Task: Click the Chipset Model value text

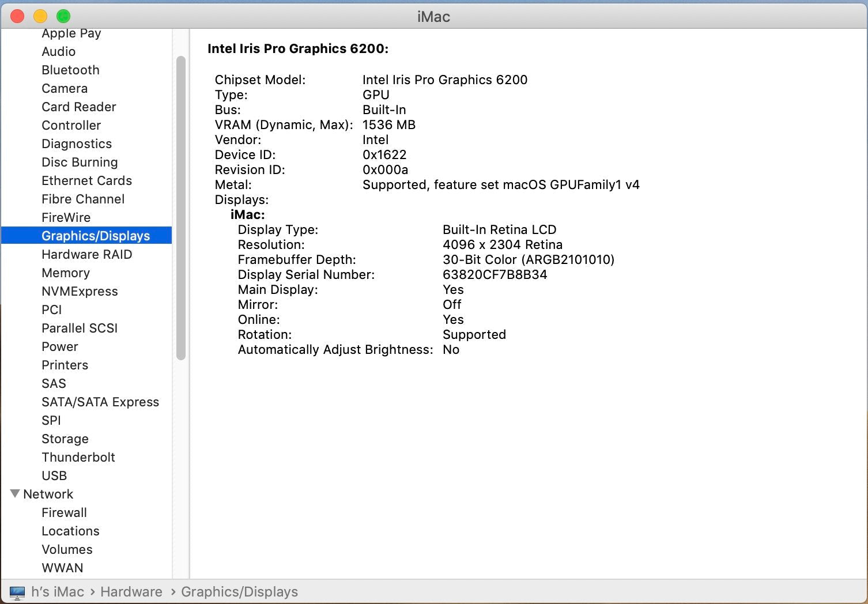Action: (x=445, y=80)
